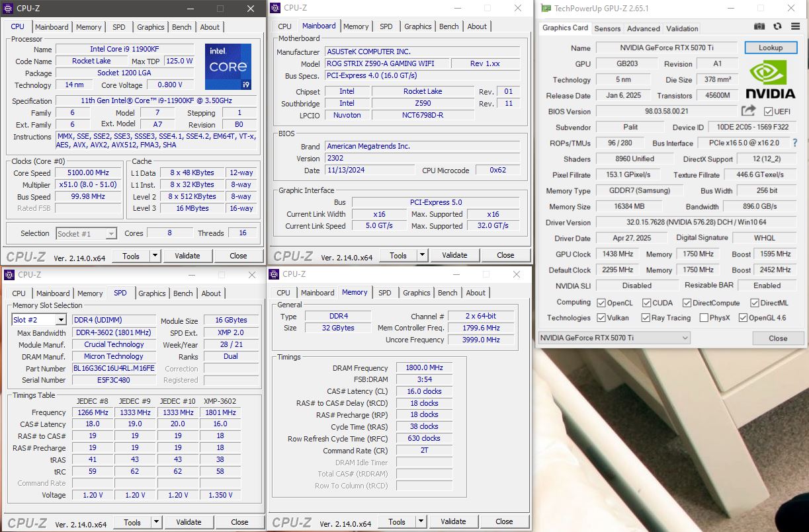Viewport: 809px width, 532px height.
Task: Click the GPU name field showing NVIDIA GeForce RTX 5070 Ti
Action: pos(666,48)
